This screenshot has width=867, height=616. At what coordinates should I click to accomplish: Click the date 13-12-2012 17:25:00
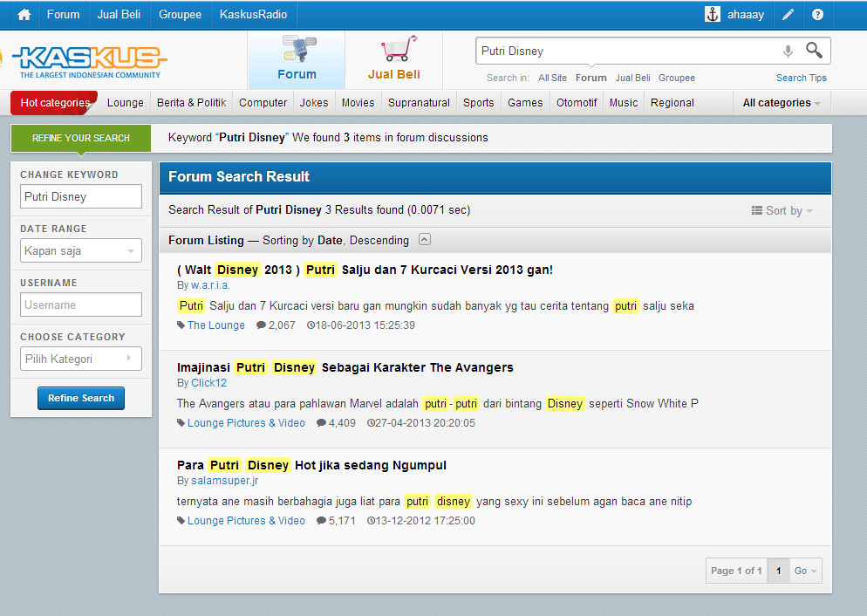(x=420, y=521)
